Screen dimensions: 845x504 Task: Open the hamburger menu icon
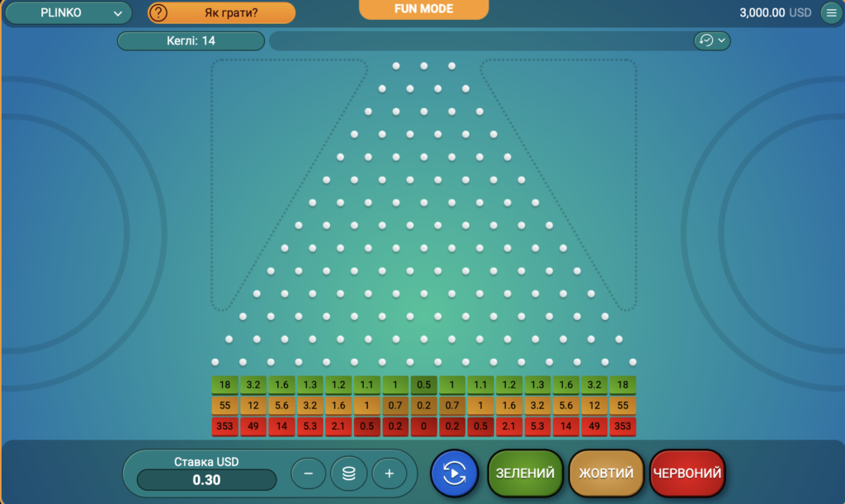(x=829, y=12)
